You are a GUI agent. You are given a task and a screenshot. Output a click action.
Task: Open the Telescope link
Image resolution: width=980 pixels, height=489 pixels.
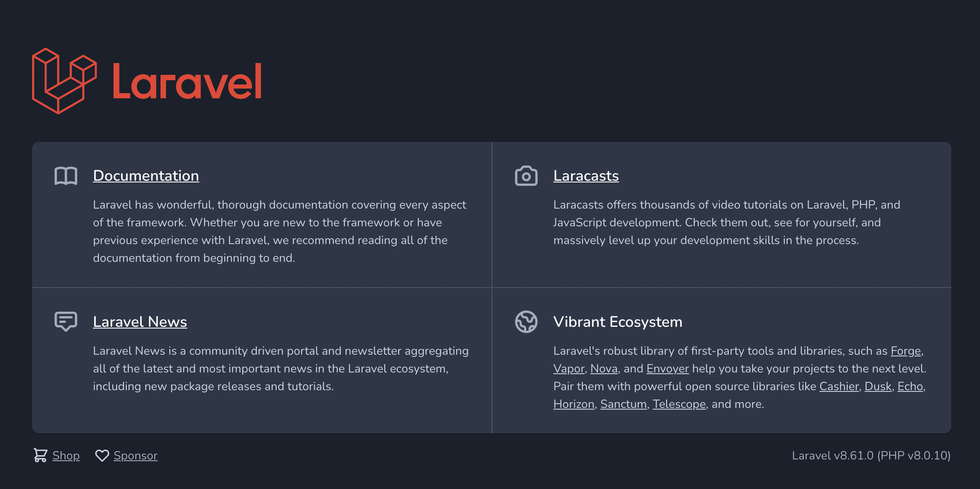(679, 404)
